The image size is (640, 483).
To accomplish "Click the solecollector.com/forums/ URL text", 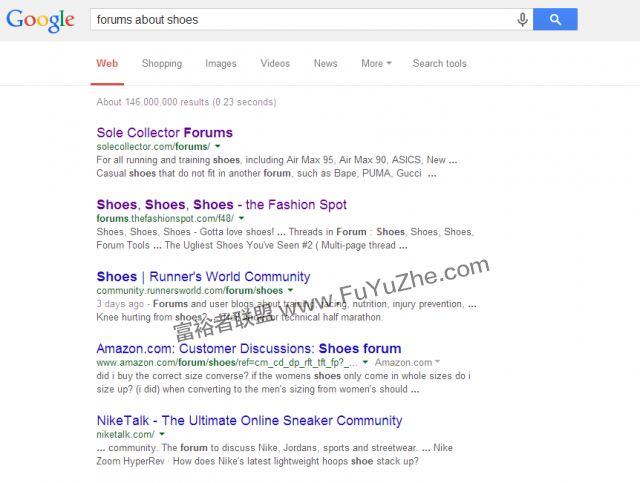I will tap(153, 147).
